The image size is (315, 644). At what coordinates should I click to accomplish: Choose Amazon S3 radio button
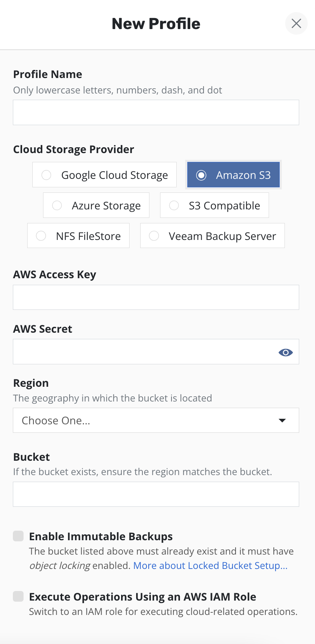(x=201, y=175)
